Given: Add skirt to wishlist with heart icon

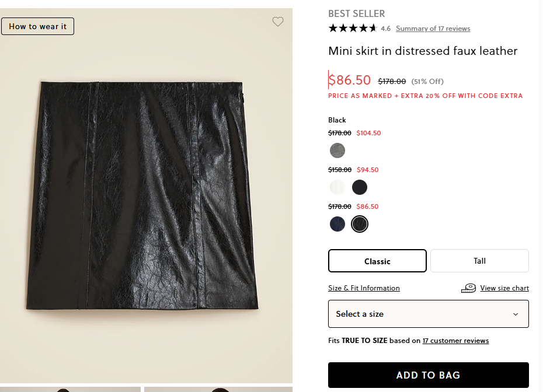Looking at the screenshot, I should click(x=278, y=22).
